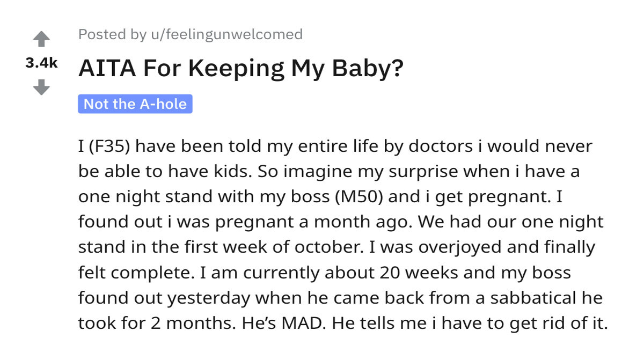The width and height of the screenshot is (644, 338).
Task: Select the 'Not the A-hole' flair badge
Action: coord(135,104)
